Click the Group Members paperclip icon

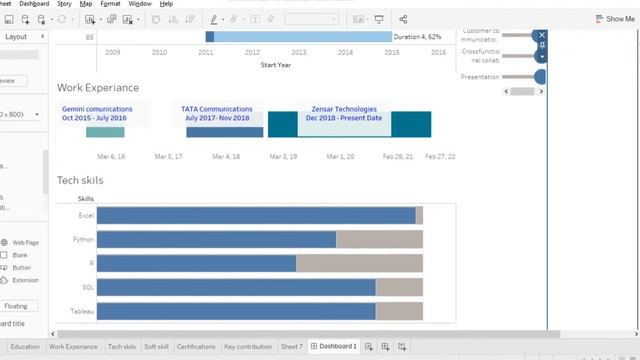pyautogui.click(x=233, y=19)
